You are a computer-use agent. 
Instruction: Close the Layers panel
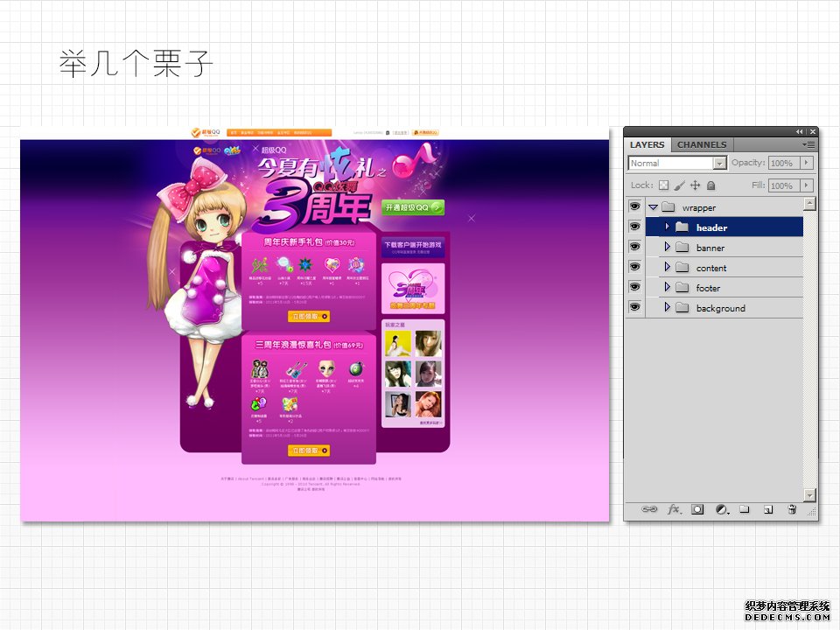(813, 132)
